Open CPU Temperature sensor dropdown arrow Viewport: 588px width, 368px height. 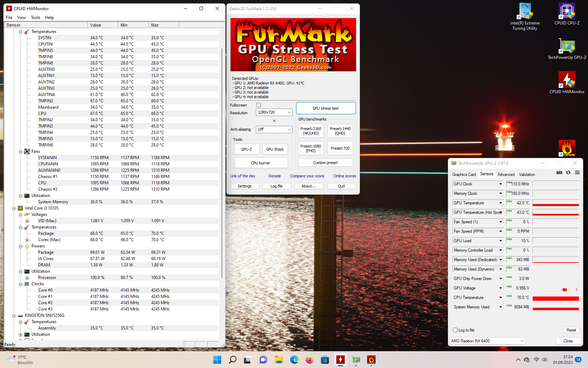500,298
